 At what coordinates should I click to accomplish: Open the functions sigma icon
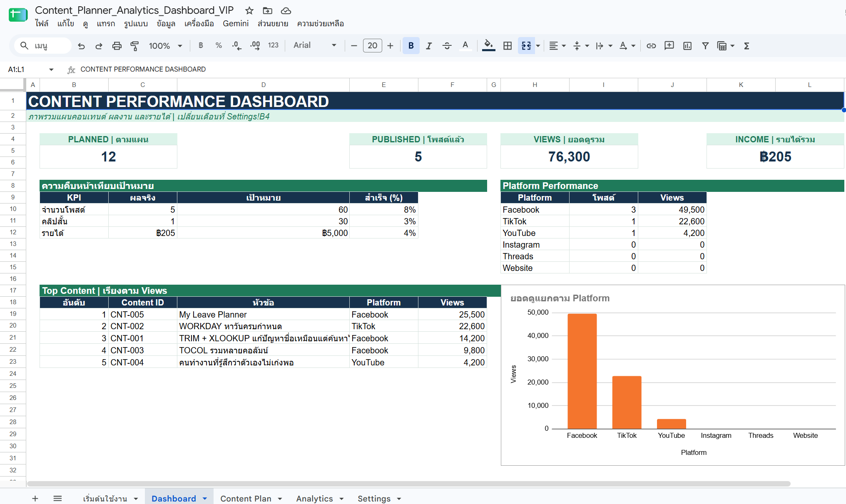[746, 46]
